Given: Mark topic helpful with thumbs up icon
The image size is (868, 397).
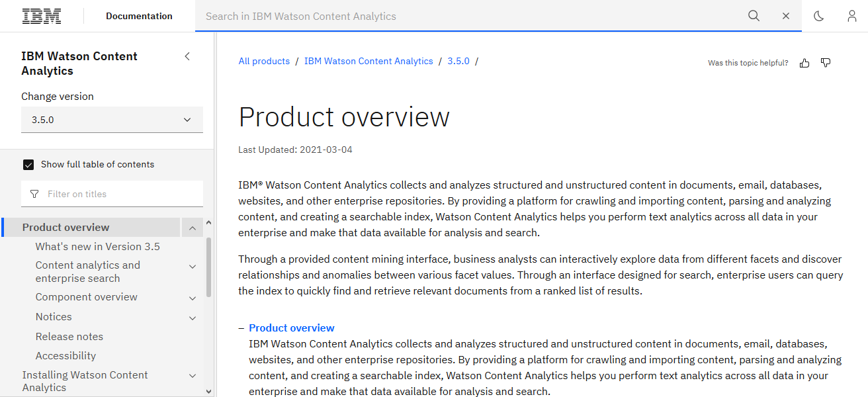Looking at the screenshot, I should click(x=804, y=62).
